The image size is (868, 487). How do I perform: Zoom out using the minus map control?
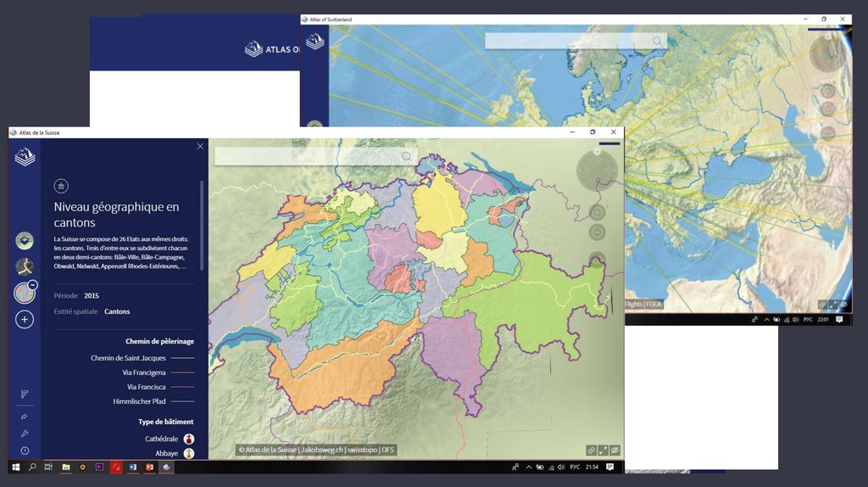597,232
